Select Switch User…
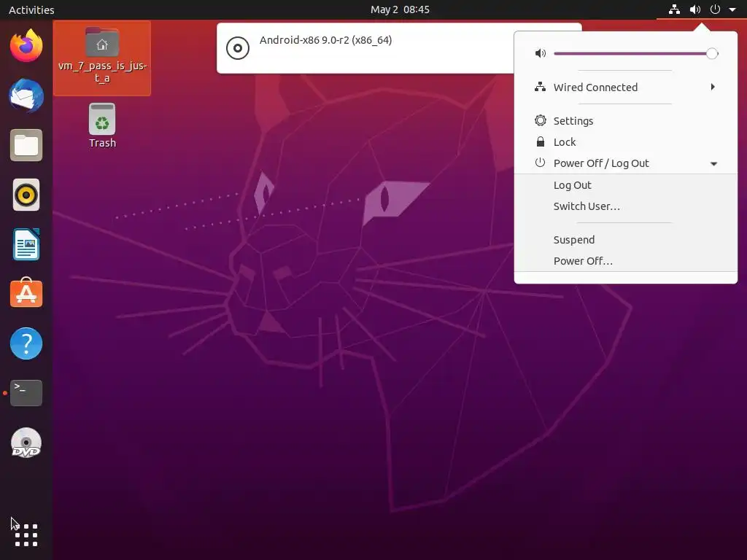 (587, 206)
